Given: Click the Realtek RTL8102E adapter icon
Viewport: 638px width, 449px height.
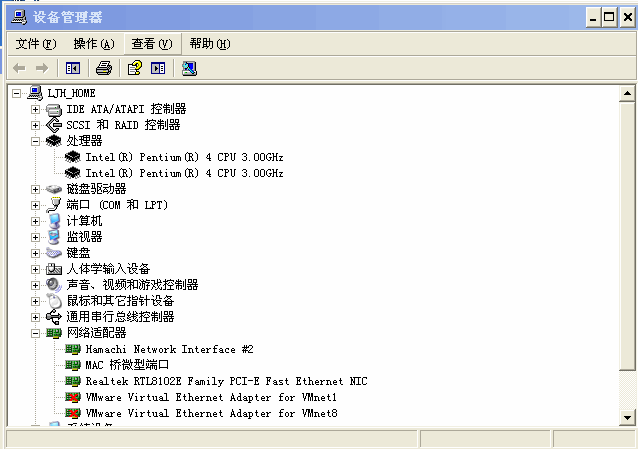Looking at the screenshot, I should coord(73,381).
